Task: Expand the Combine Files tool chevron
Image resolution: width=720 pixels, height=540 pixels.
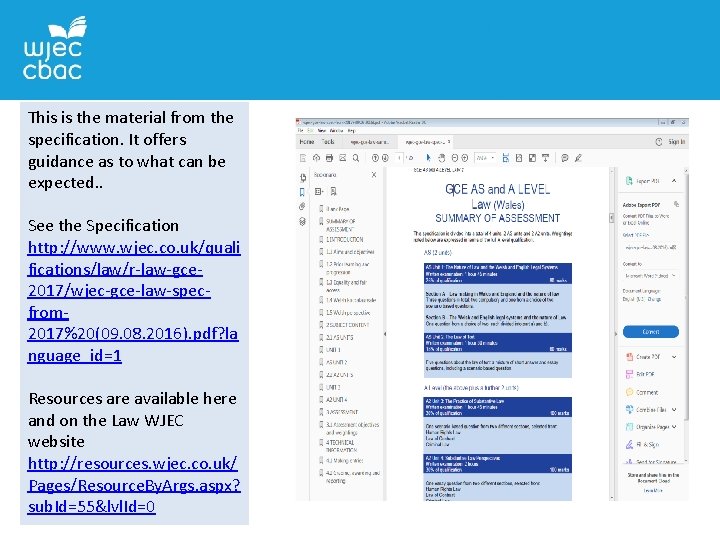Action: (674, 410)
